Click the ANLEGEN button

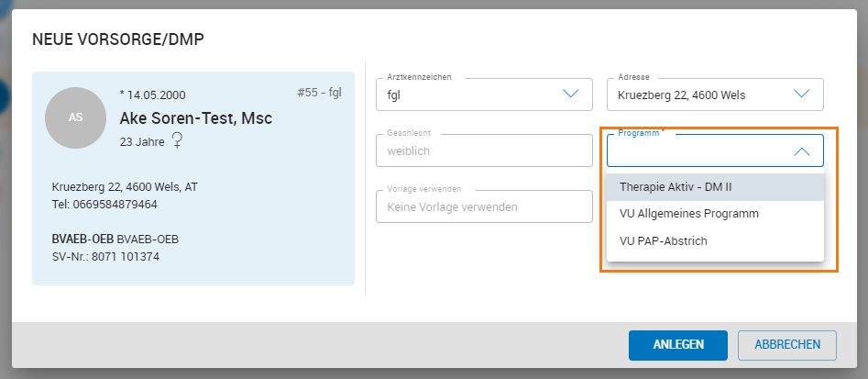pos(678,345)
